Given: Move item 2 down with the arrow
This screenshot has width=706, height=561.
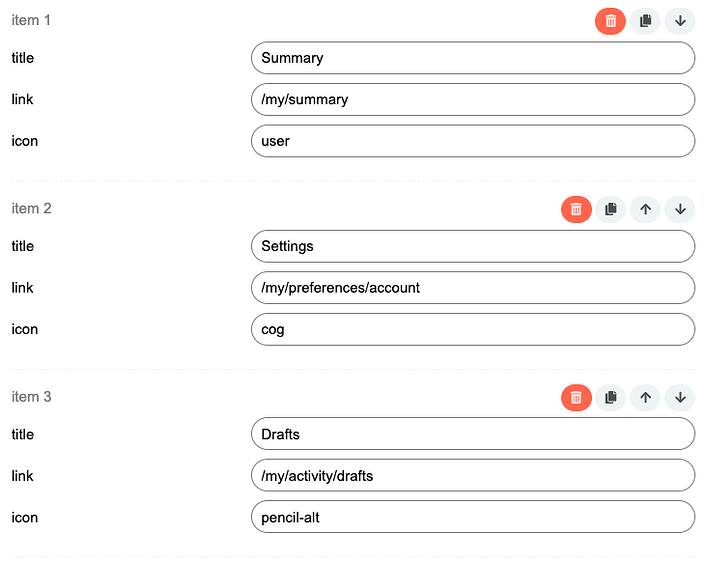Looking at the screenshot, I should (x=680, y=209).
